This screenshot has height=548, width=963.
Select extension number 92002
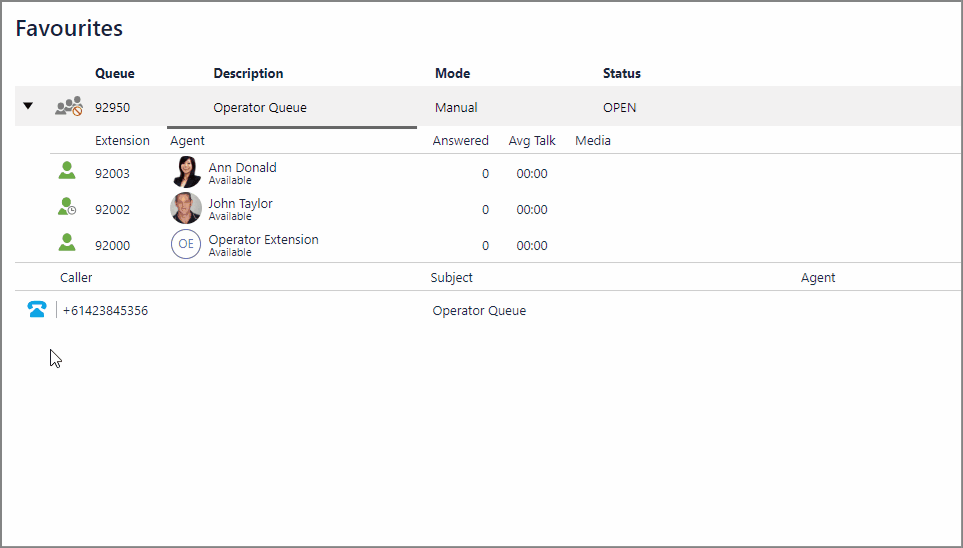(x=112, y=209)
